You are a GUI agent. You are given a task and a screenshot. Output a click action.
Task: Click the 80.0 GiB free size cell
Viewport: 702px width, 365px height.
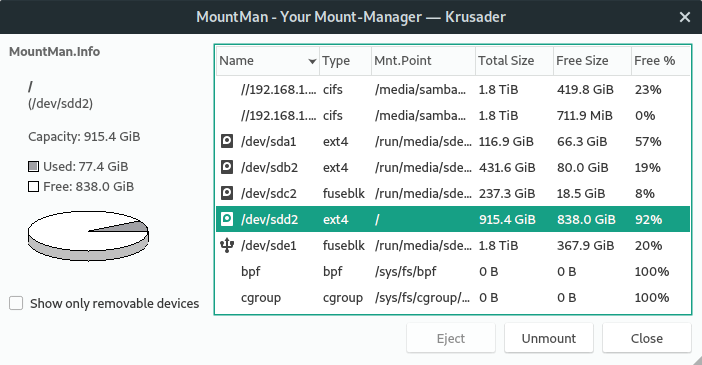[582, 167]
